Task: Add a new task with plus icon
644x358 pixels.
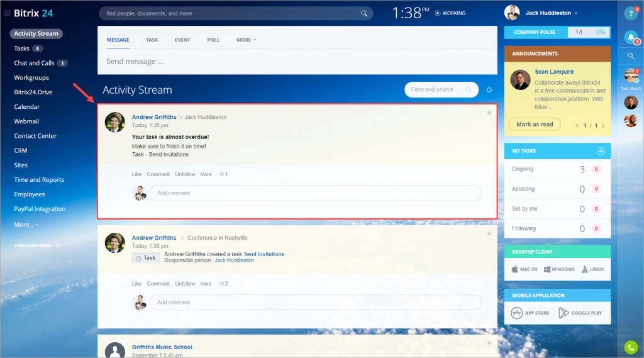Action: click(x=601, y=151)
